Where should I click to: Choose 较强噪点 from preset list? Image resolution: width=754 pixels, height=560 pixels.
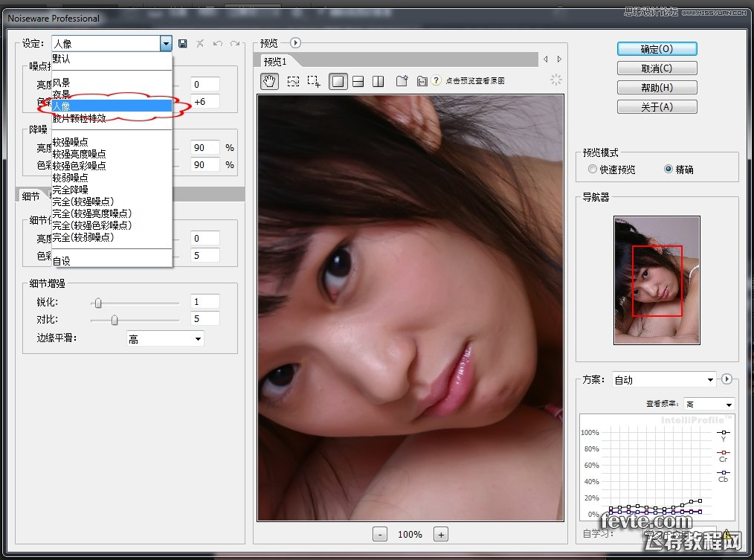(112, 142)
